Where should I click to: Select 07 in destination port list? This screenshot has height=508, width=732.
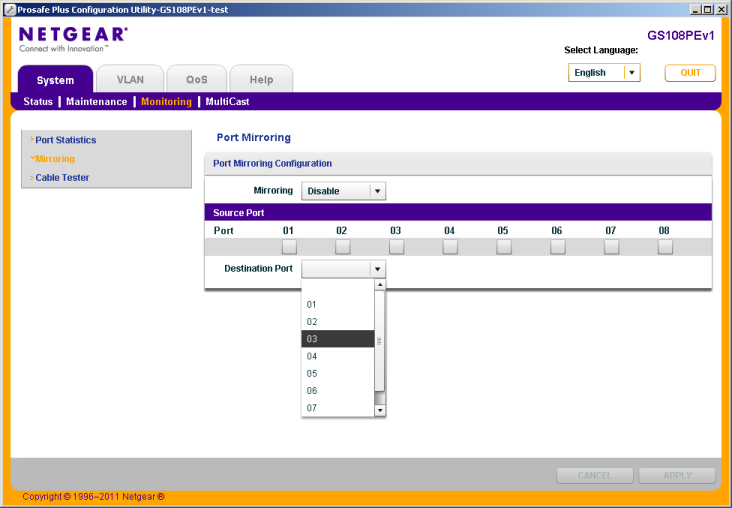coord(338,408)
